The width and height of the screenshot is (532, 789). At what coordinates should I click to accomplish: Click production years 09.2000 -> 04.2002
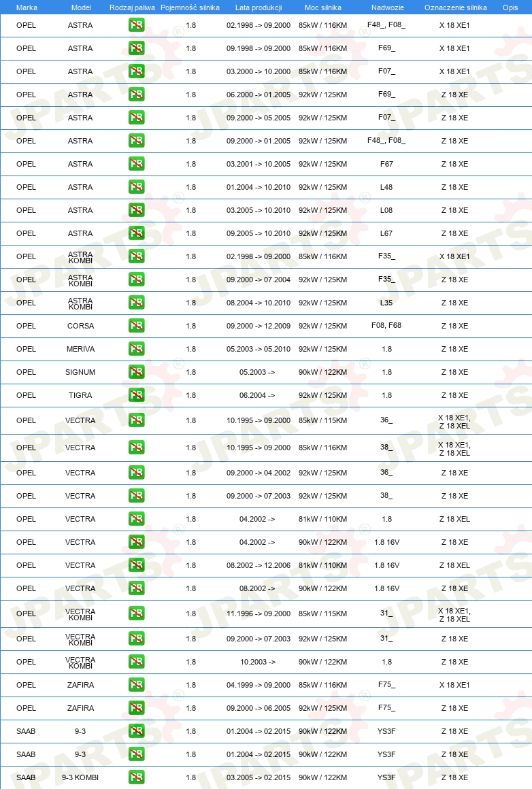[x=259, y=473]
